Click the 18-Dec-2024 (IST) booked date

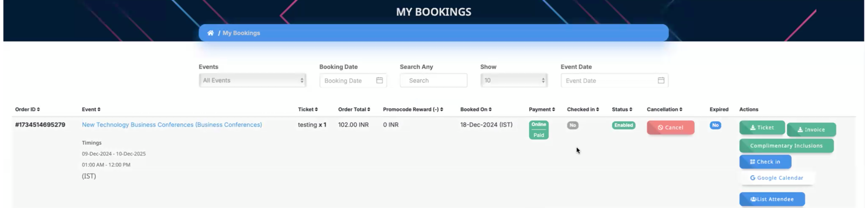pyautogui.click(x=486, y=125)
